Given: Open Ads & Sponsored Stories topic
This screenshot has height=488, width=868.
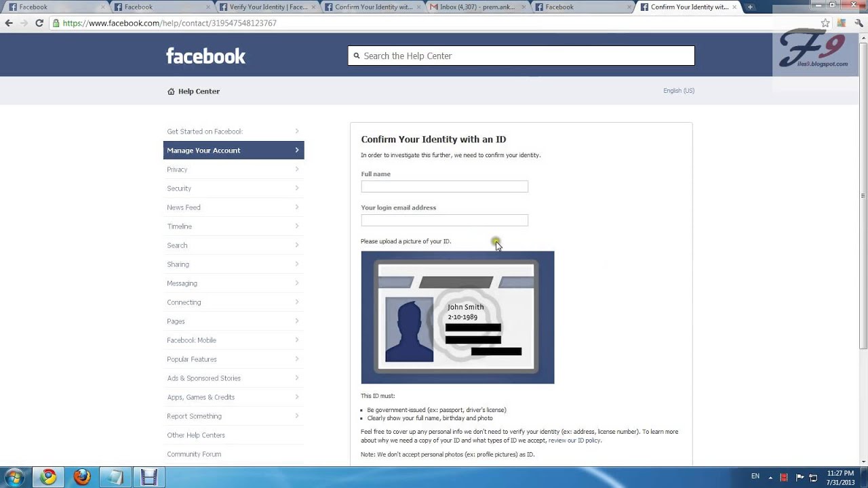Looking at the screenshot, I should 233,378.
